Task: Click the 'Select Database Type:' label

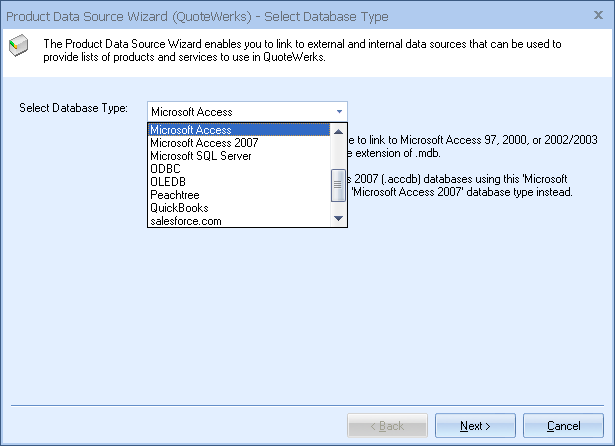Action: (73, 107)
